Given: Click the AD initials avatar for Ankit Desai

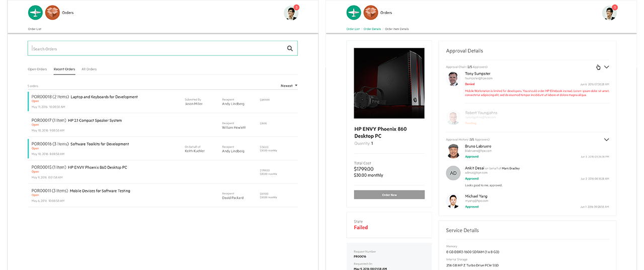Looking at the screenshot, I should 454,173.
